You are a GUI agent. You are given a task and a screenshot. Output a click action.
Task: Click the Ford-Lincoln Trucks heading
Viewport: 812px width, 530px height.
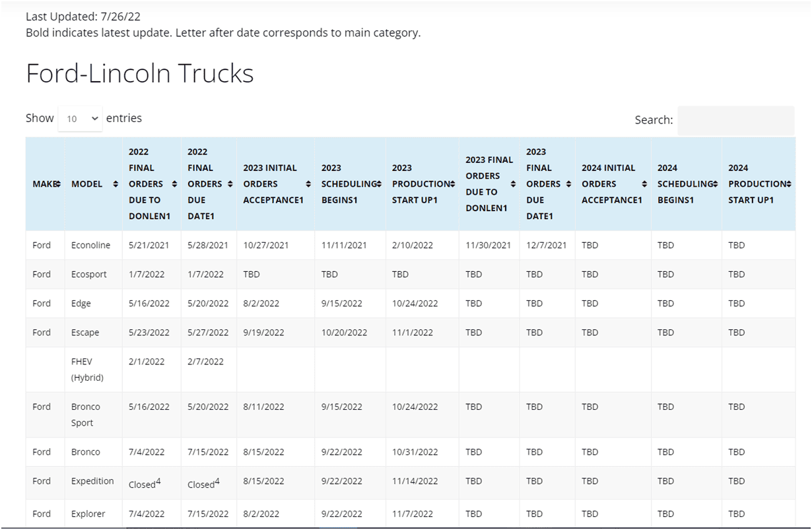[140, 73]
